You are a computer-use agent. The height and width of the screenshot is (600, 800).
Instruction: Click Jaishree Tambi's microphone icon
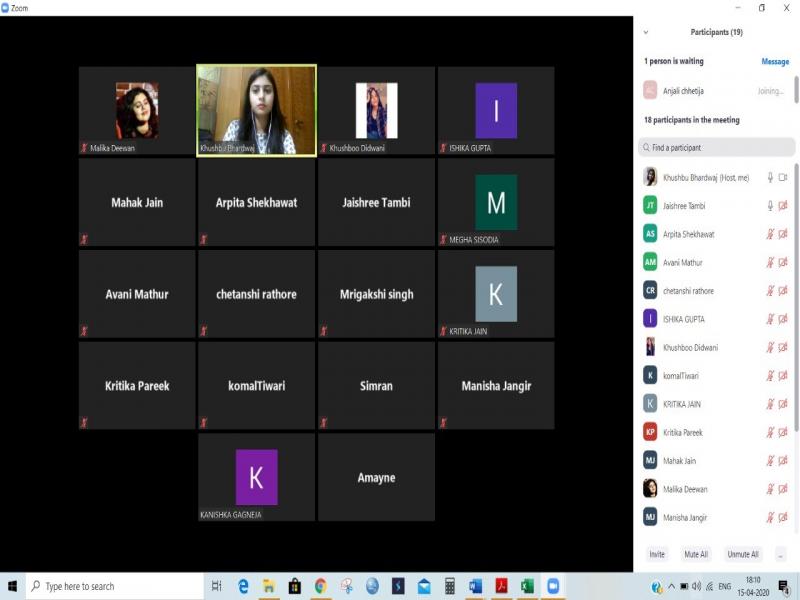tap(770, 206)
